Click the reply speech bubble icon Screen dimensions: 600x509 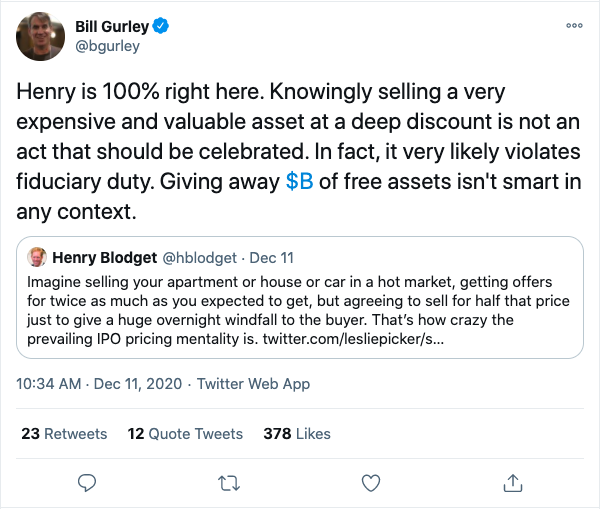point(87,482)
